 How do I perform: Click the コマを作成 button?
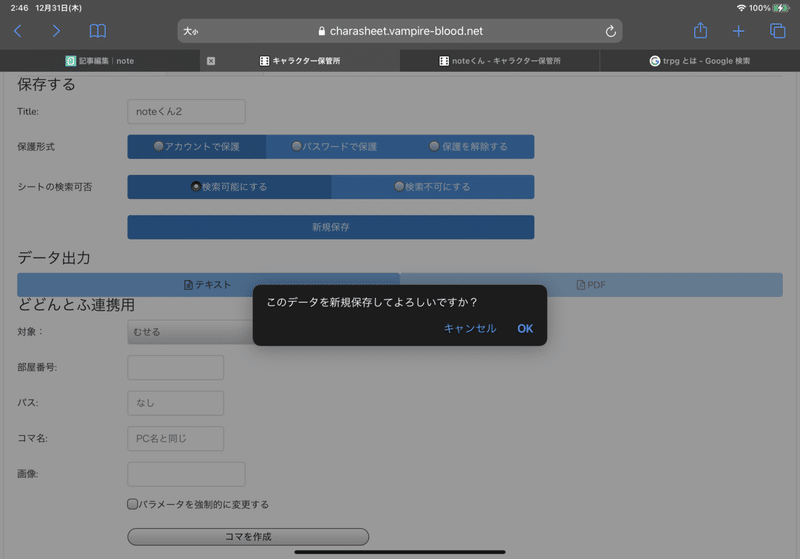coord(248,537)
